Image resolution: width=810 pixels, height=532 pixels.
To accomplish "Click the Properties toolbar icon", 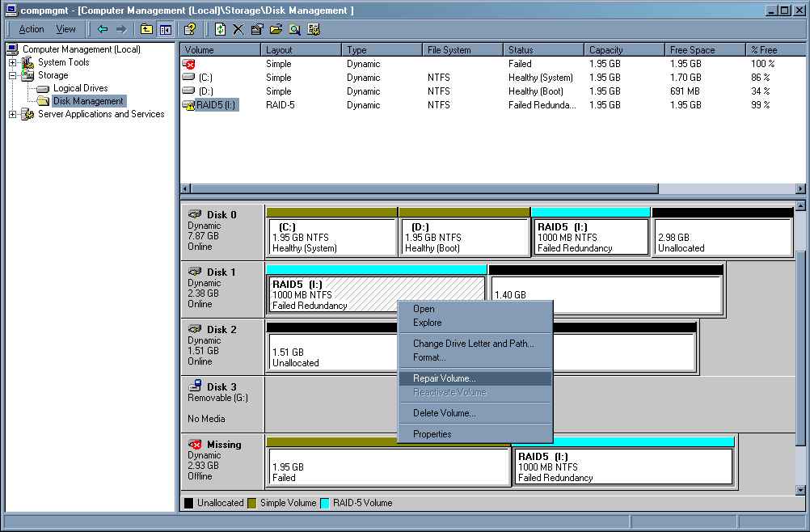I will pyautogui.click(x=257, y=29).
